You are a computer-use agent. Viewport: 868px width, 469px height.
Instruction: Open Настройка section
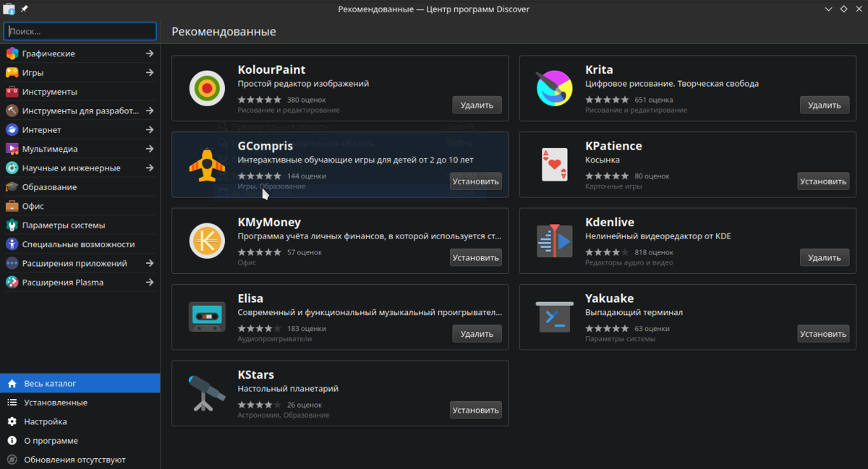click(x=80, y=421)
